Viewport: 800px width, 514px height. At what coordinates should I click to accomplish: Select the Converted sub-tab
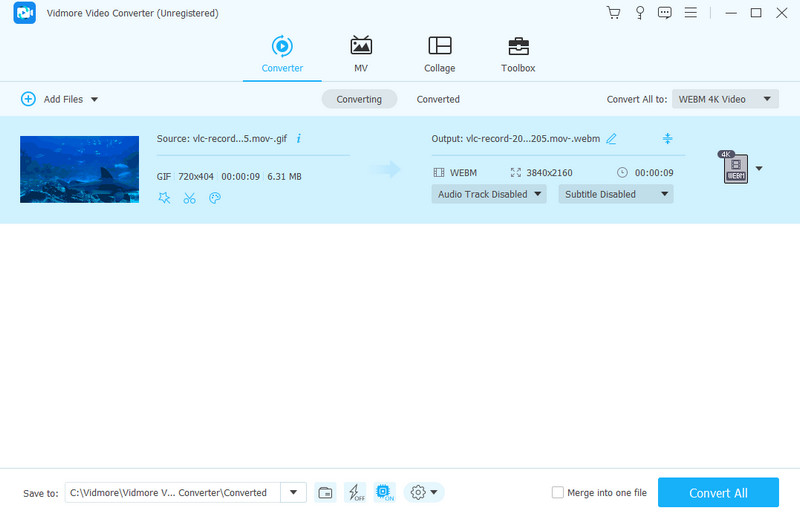[438, 99]
